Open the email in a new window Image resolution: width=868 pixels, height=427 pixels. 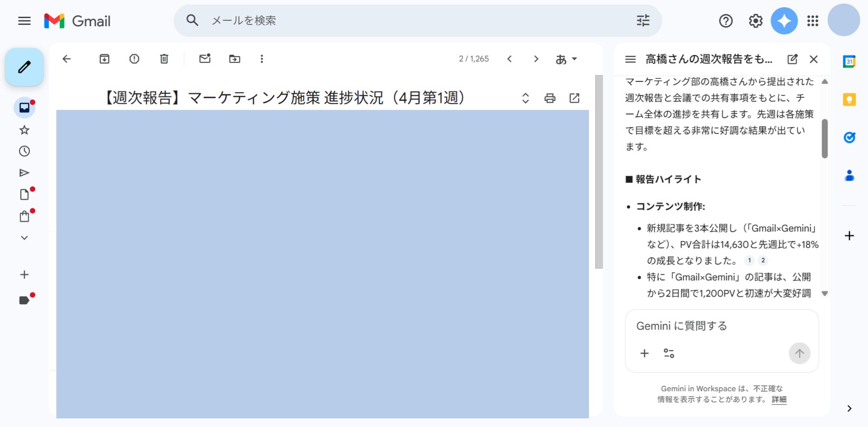tap(574, 98)
